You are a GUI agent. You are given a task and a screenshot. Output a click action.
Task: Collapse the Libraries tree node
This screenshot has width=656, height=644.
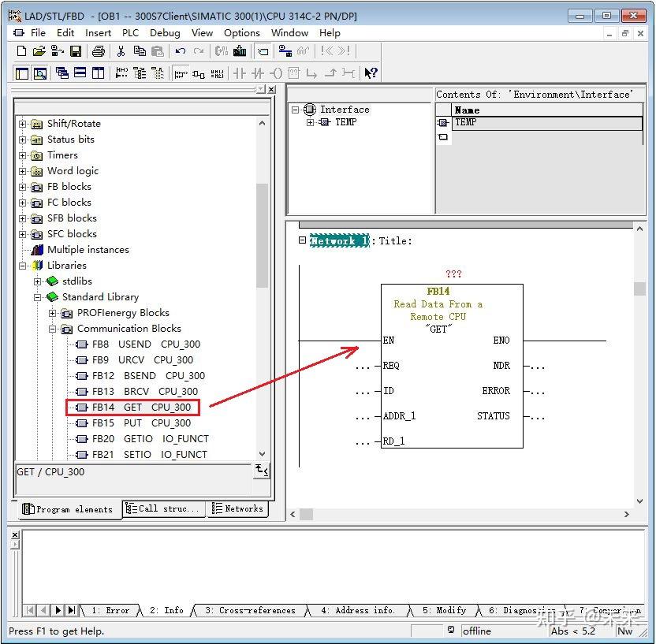point(23,266)
